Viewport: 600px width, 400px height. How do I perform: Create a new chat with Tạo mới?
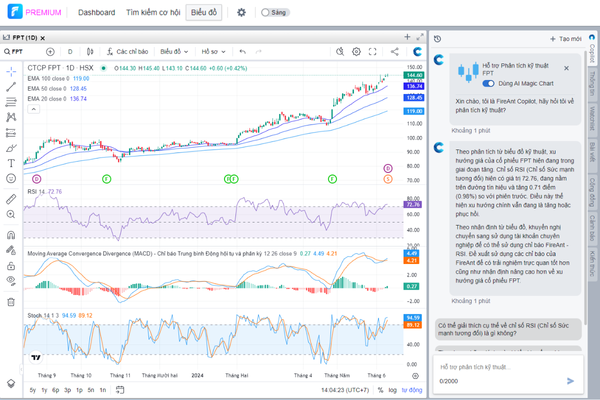click(566, 39)
